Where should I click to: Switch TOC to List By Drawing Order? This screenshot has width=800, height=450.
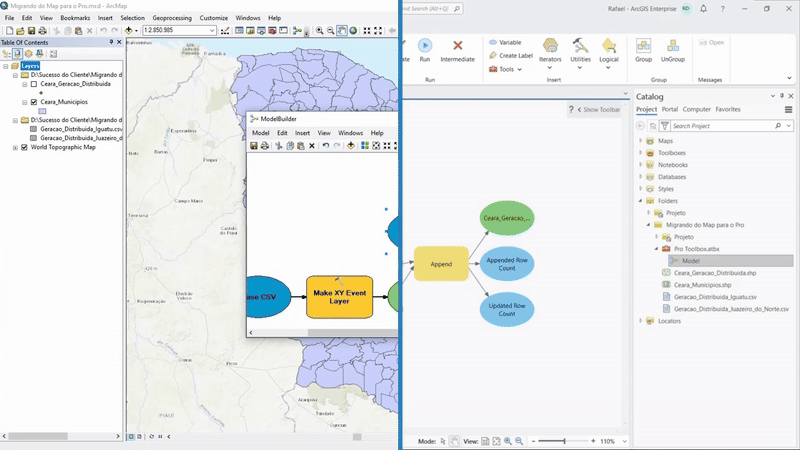(6, 54)
